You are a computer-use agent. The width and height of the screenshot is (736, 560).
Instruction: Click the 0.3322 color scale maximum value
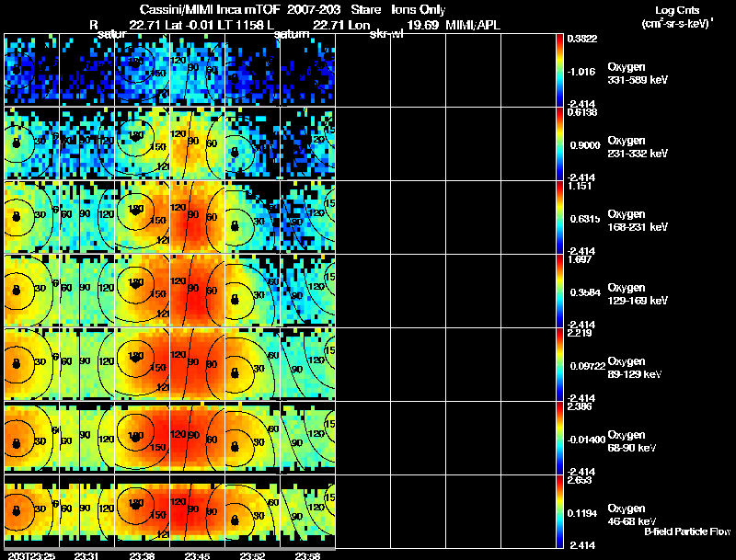tap(582, 39)
